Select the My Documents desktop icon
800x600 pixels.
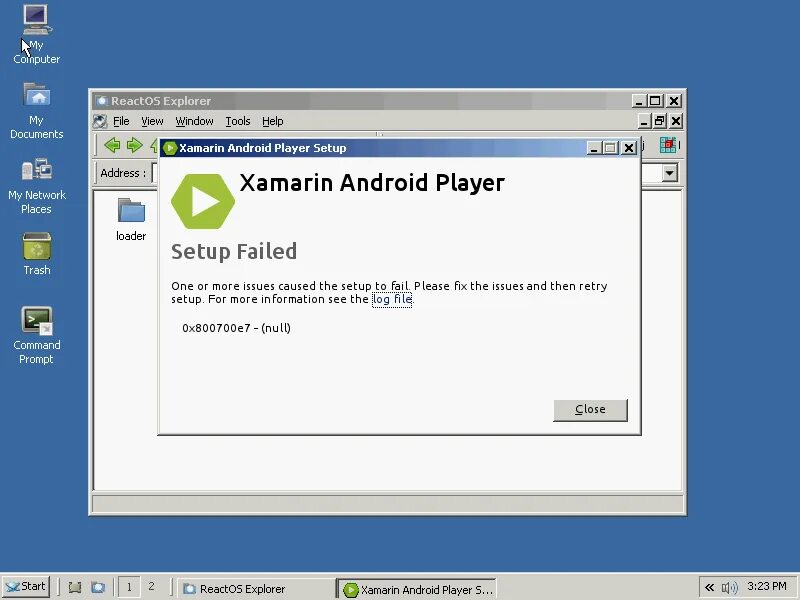click(36, 111)
